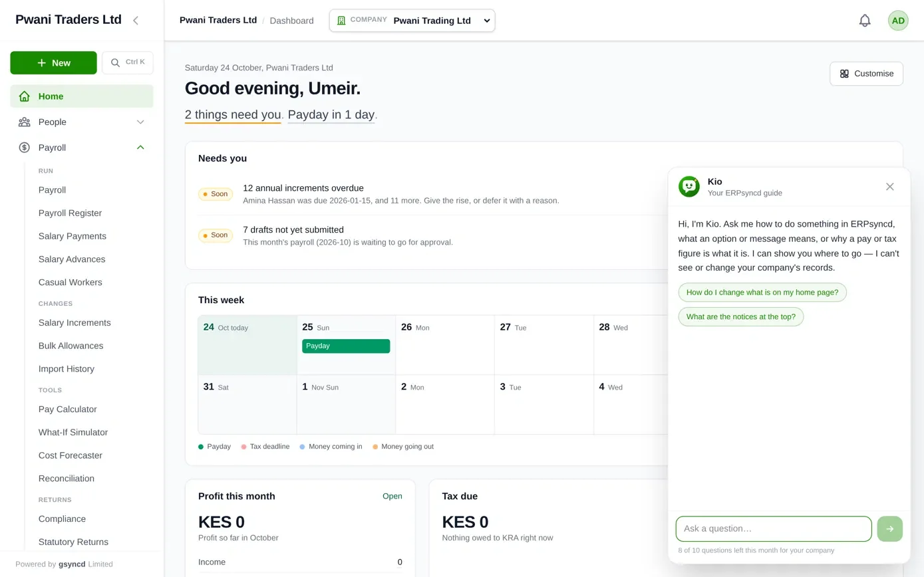924x577 pixels.
Task: Ask Kio how to change the home page
Action: click(x=762, y=292)
